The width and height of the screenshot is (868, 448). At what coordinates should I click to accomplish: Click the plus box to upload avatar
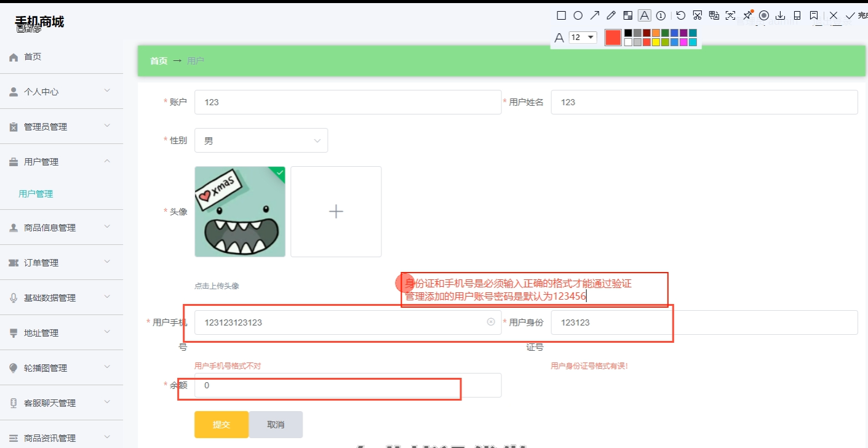[x=336, y=212]
